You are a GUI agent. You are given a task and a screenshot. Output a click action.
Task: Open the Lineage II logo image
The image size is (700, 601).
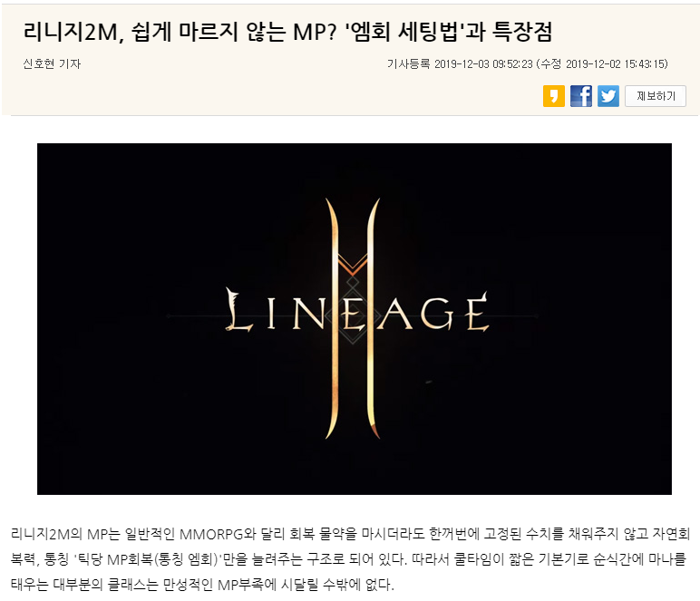click(x=354, y=318)
